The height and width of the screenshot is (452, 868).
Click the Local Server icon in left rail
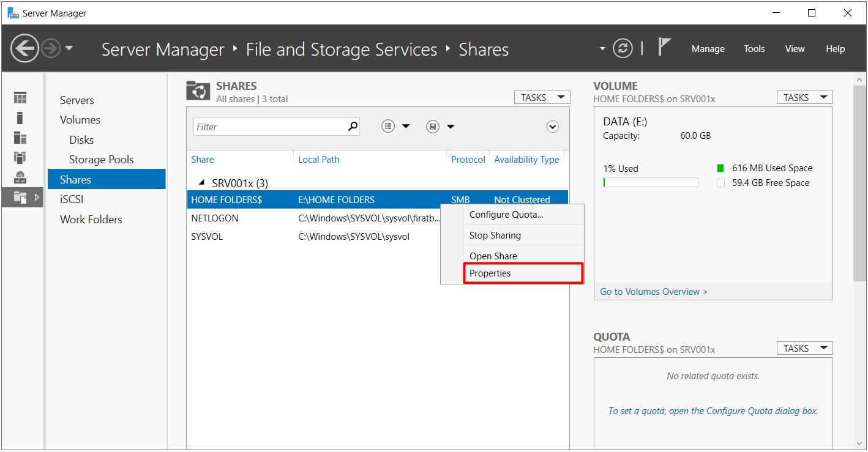20,118
